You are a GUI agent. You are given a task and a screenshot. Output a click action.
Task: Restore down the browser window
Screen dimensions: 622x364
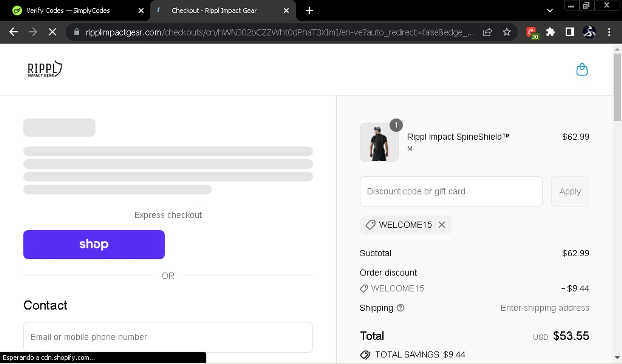pyautogui.click(x=586, y=5)
